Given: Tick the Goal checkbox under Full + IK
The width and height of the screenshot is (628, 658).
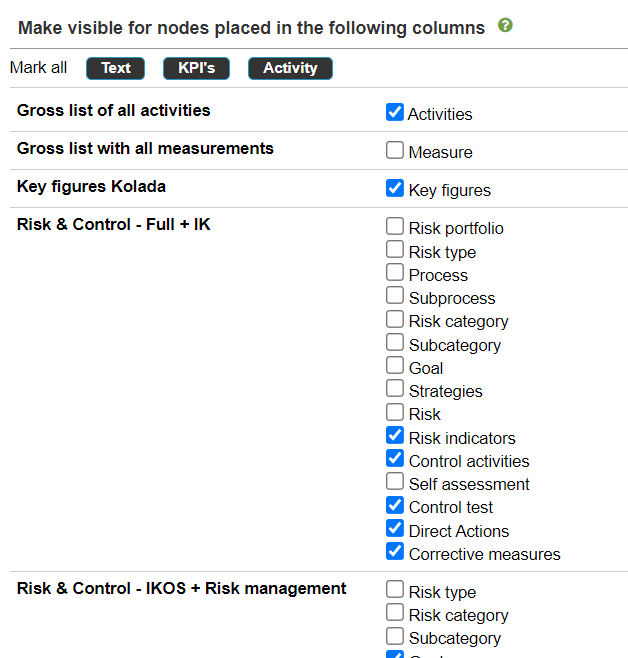Looking at the screenshot, I should [x=395, y=365].
